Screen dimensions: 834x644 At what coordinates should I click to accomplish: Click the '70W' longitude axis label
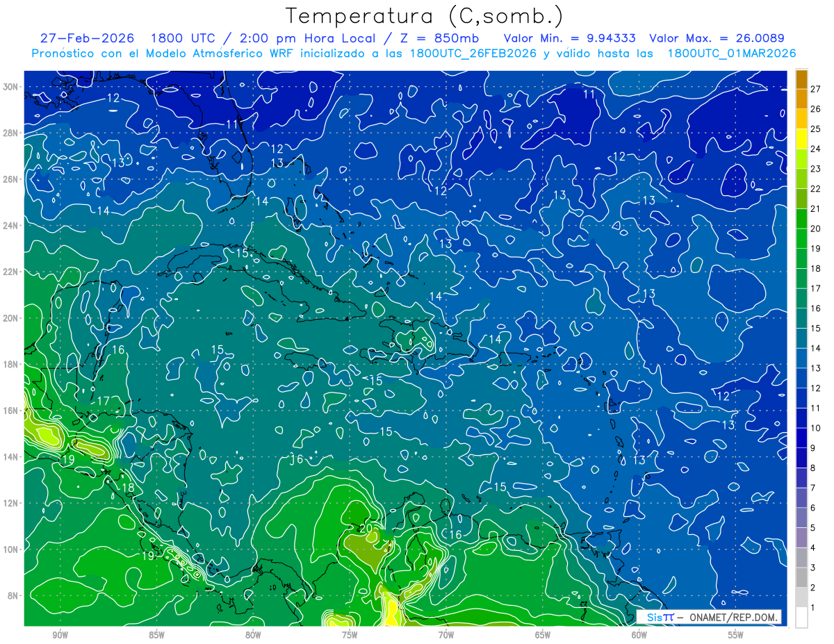coord(446,635)
